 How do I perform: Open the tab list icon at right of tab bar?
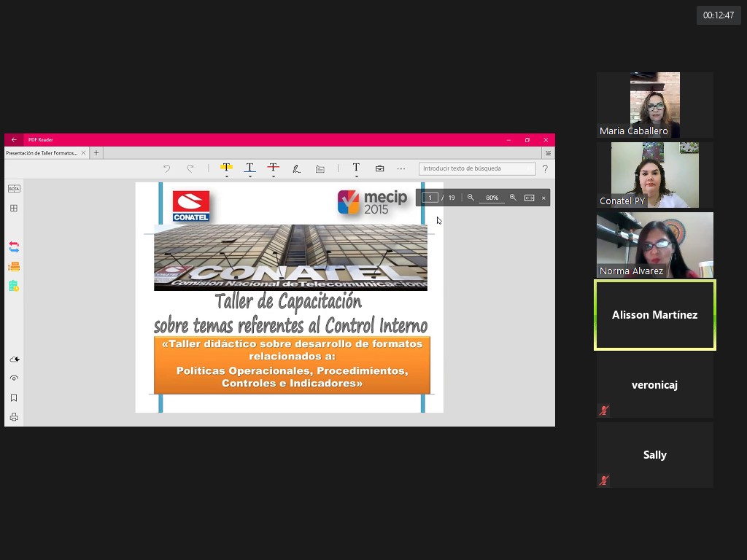(549, 153)
